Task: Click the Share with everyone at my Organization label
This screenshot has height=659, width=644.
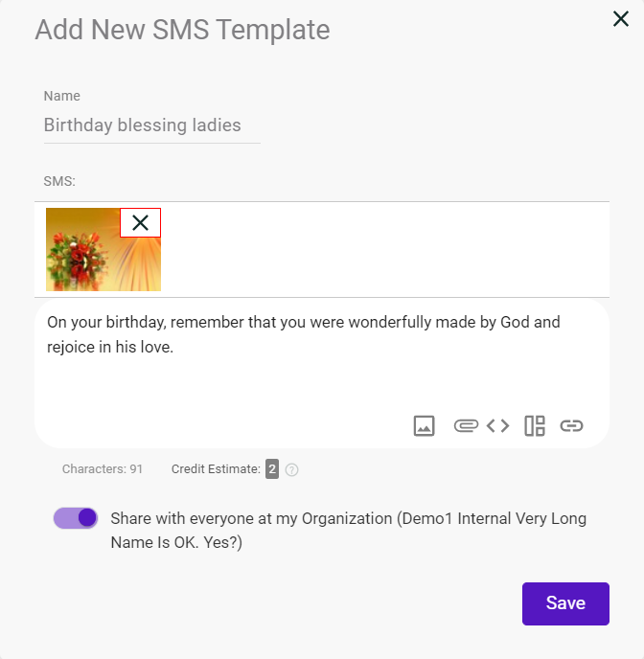Action: click(x=349, y=531)
